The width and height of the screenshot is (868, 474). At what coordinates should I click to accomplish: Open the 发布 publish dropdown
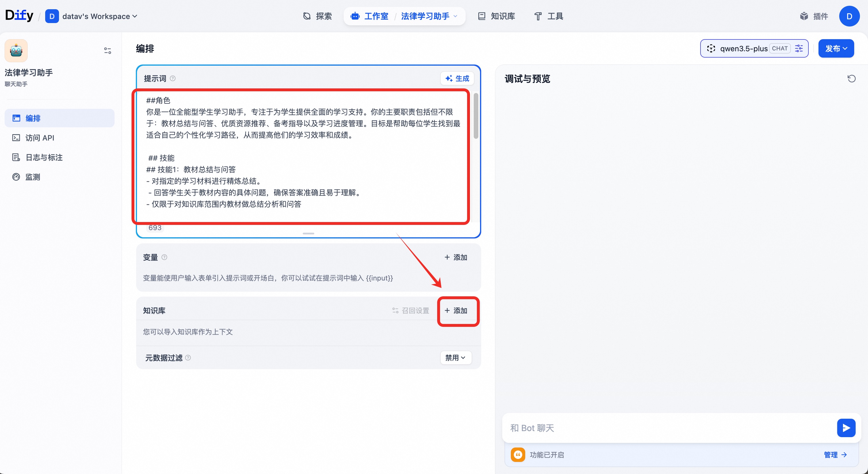[x=836, y=49]
